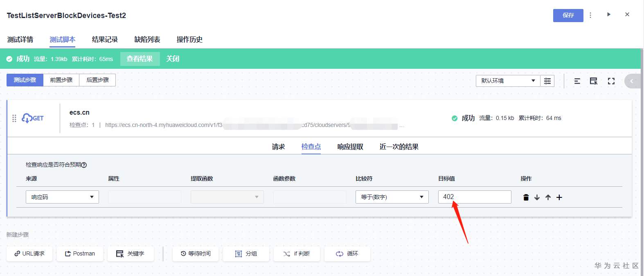The image size is (644, 276).
Task: Click the ecs.cn step title
Action: pos(79,112)
